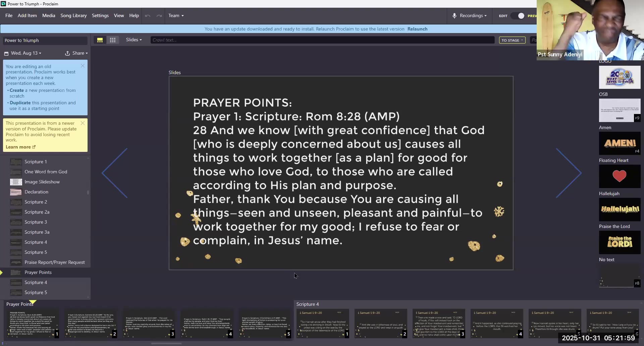Select Scripture 4 slide 3 thumbnail

click(439, 324)
